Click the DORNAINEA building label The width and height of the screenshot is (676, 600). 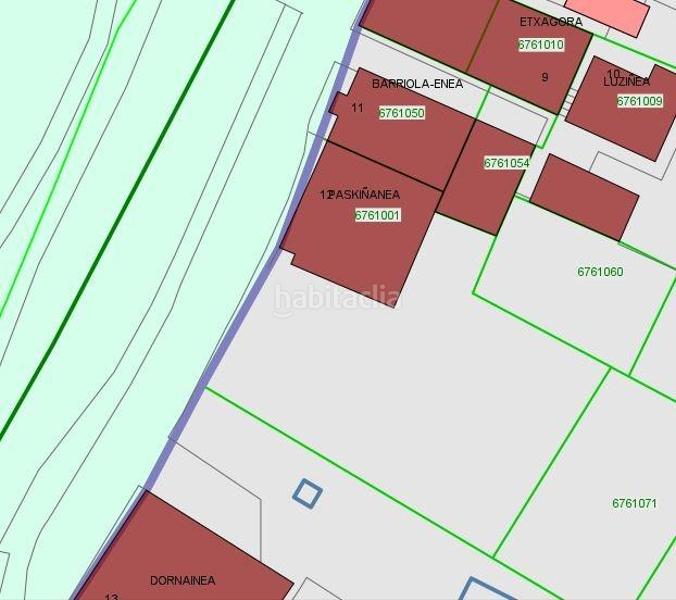[182, 580]
